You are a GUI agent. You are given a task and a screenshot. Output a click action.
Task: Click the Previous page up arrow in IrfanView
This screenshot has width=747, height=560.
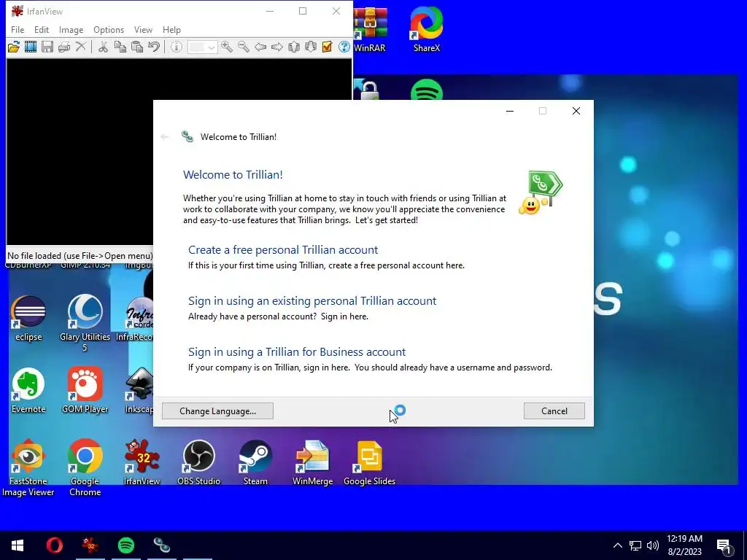(x=294, y=47)
